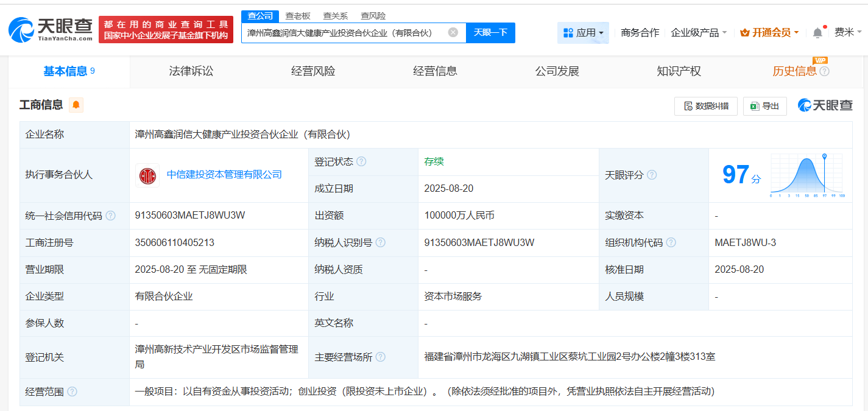Click the 导出 export button
This screenshot has width=868, height=411.
pos(765,106)
